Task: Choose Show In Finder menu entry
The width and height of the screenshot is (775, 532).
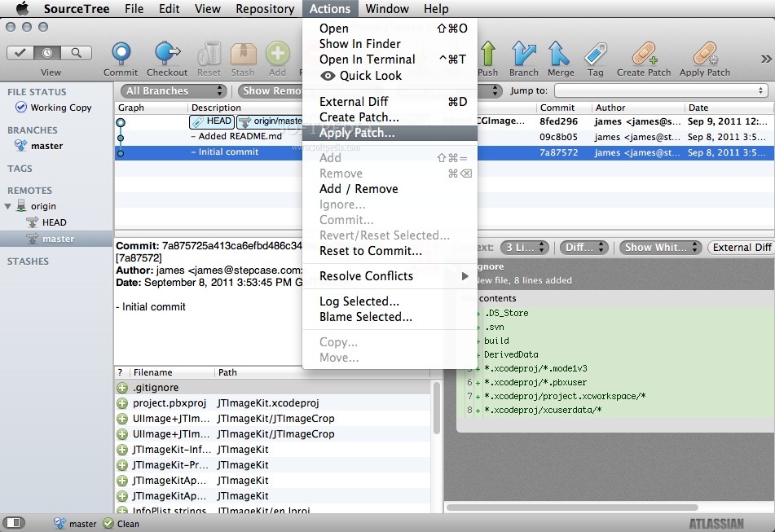Action: coord(390,44)
